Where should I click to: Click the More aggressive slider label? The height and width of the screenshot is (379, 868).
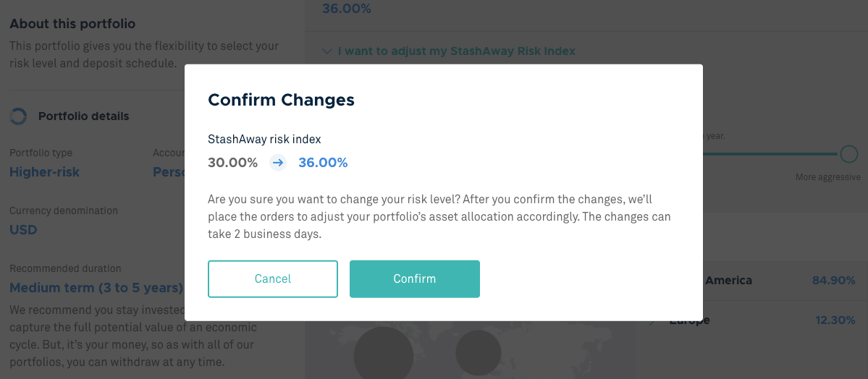[x=827, y=177]
